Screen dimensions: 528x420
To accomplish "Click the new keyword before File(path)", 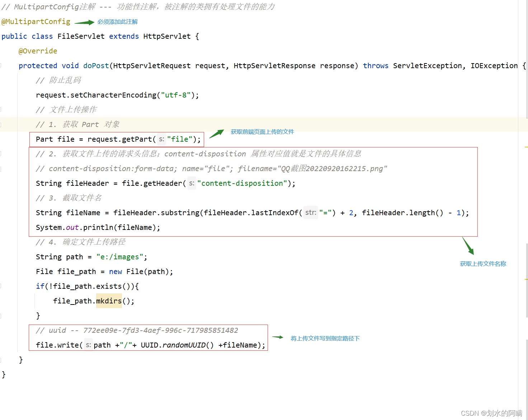I will [x=115, y=272].
